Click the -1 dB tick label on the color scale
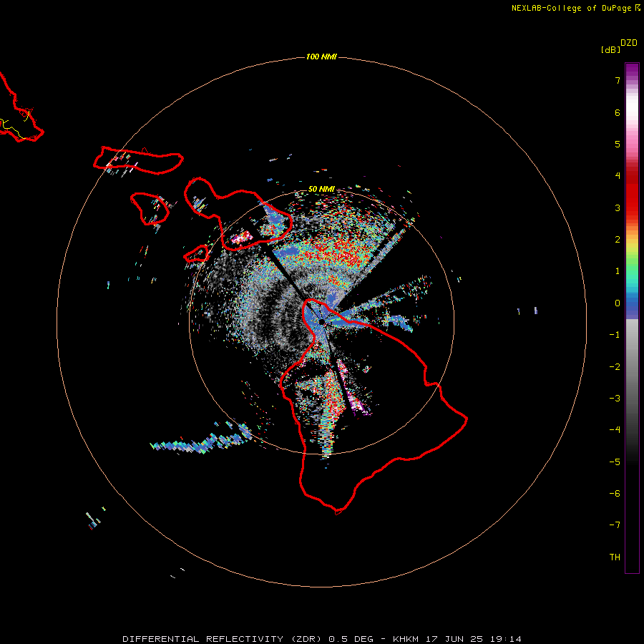The width and height of the screenshot is (644, 644). point(615,335)
